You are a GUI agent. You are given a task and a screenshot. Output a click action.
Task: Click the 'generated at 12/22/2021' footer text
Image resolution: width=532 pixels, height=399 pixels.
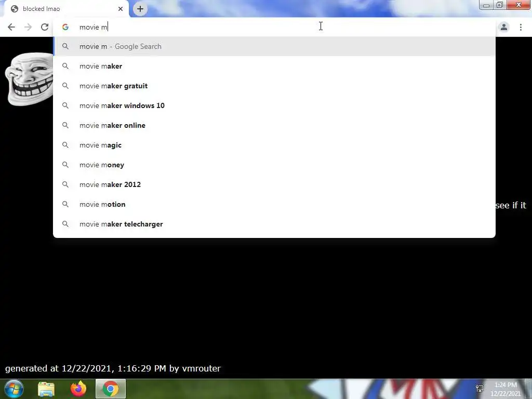coord(113,368)
